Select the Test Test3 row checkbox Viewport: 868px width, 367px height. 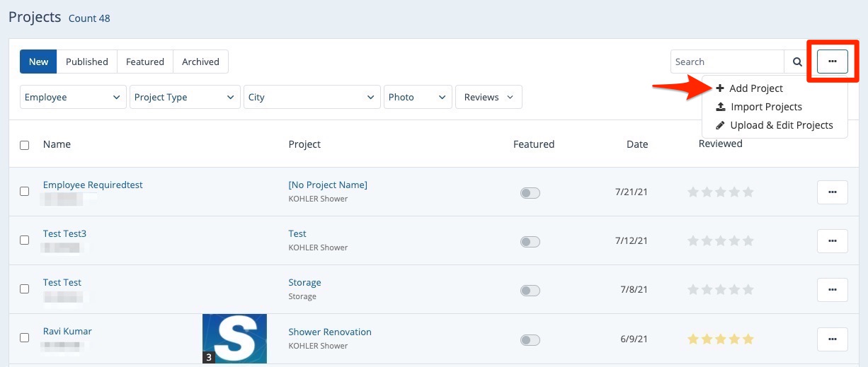click(x=25, y=240)
